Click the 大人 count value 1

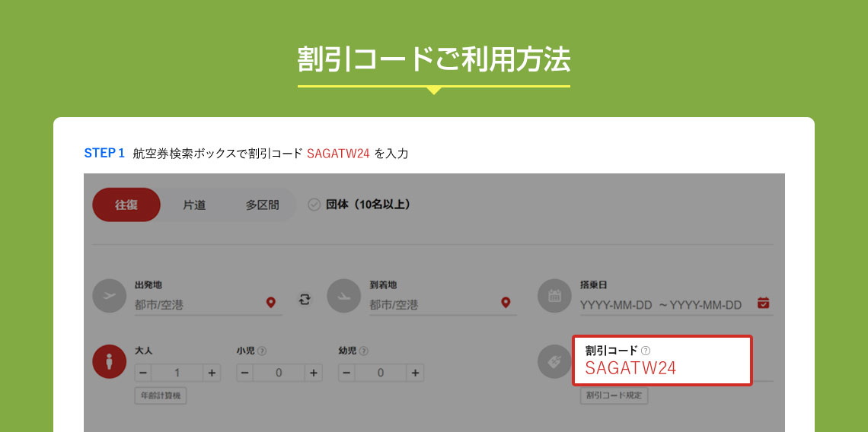coord(177,373)
